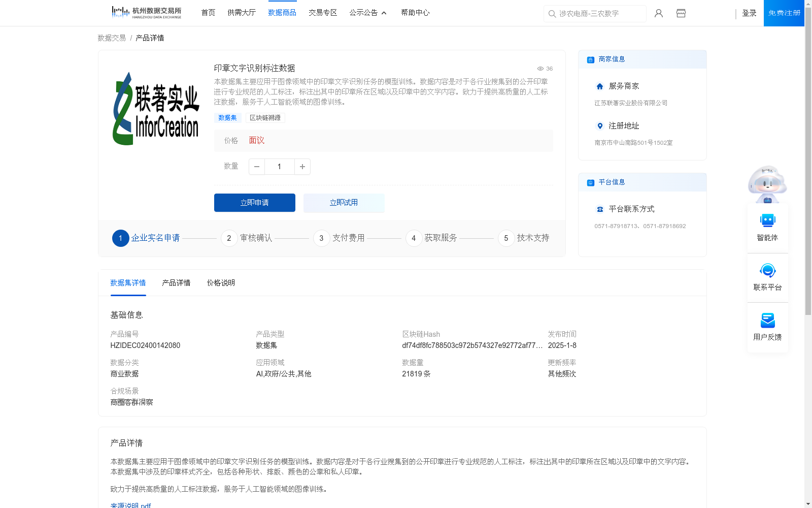Click the 平台信息 header icon

tap(591, 183)
